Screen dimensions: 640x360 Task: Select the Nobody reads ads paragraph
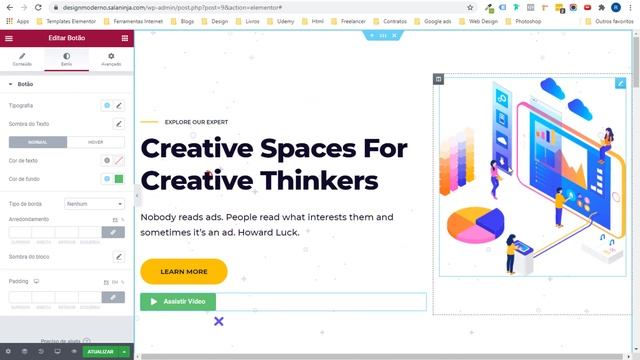267,224
